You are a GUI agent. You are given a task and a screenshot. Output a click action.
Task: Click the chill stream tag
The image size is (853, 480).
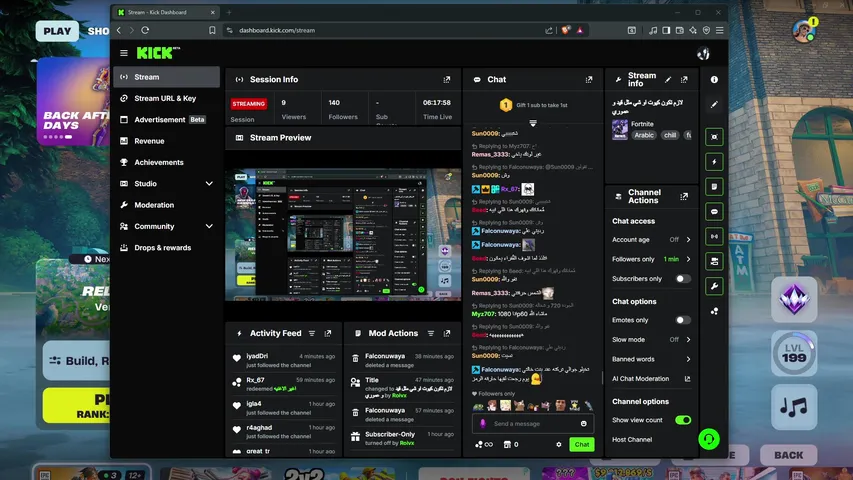(x=670, y=135)
